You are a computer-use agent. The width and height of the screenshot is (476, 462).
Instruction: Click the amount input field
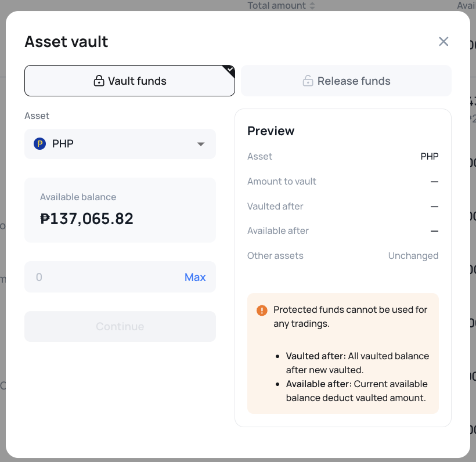[x=120, y=277]
